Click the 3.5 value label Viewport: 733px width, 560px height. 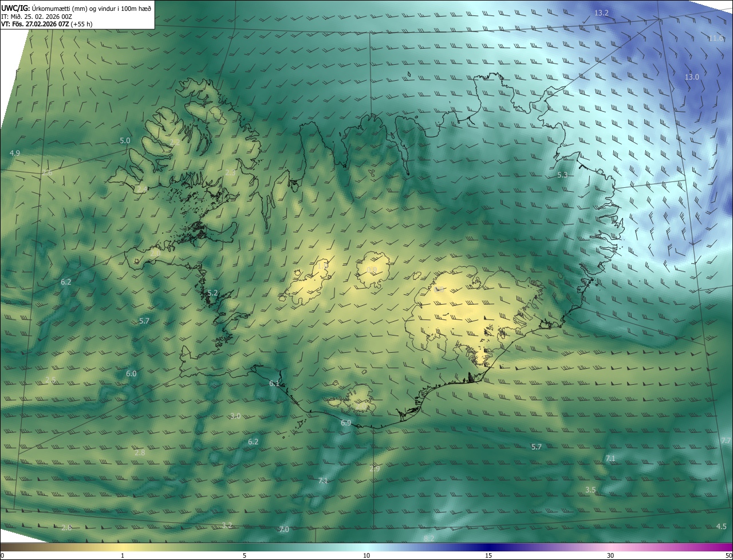tap(590, 490)
